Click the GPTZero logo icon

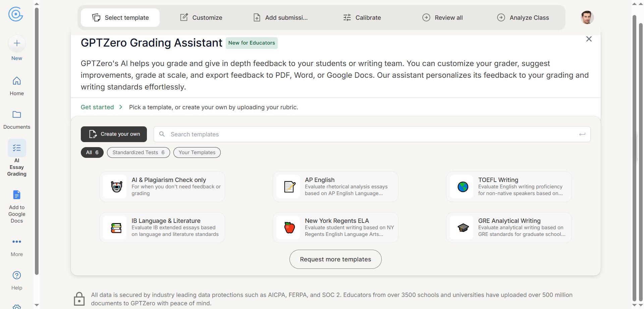[x=16, y=14]
